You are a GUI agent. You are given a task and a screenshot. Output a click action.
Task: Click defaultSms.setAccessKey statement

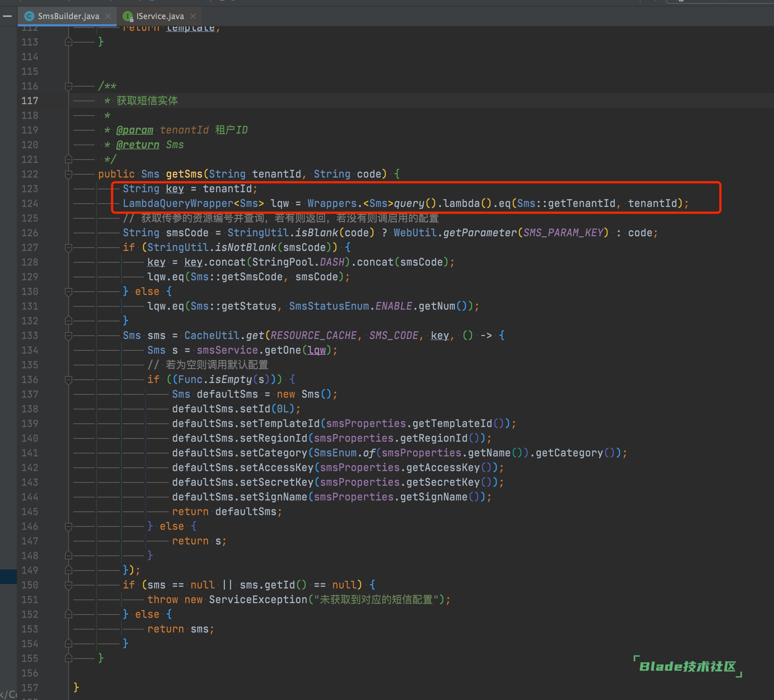(338, 468)
